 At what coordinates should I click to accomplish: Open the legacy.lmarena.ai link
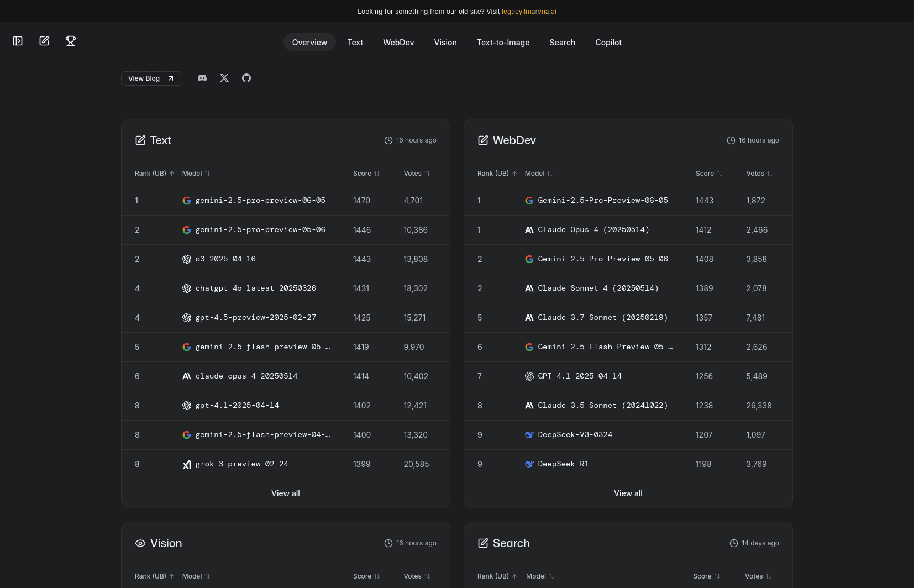pyautogui.click(x=529, y=12)
